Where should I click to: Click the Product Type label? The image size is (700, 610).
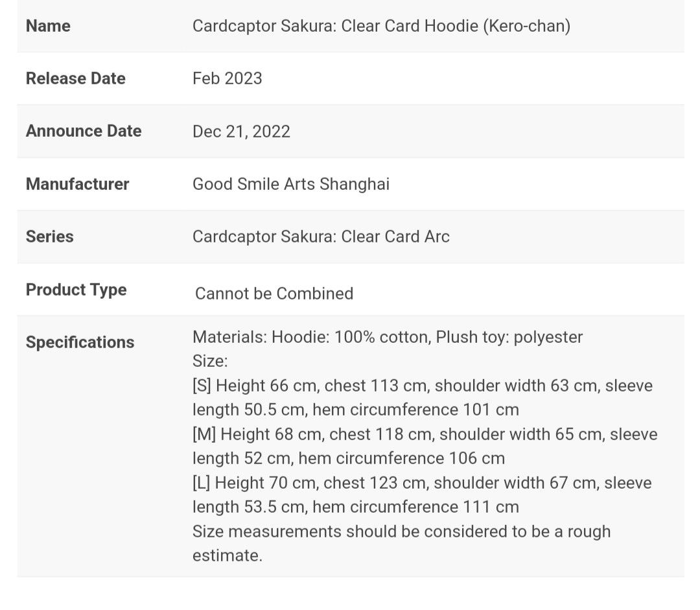pos(76,290)
